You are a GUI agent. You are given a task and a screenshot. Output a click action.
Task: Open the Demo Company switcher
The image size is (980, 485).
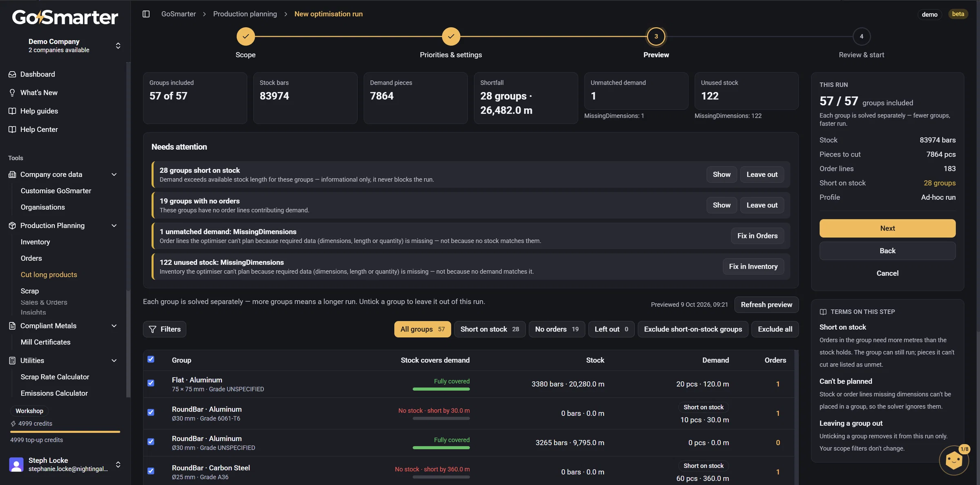click(65, 45)
